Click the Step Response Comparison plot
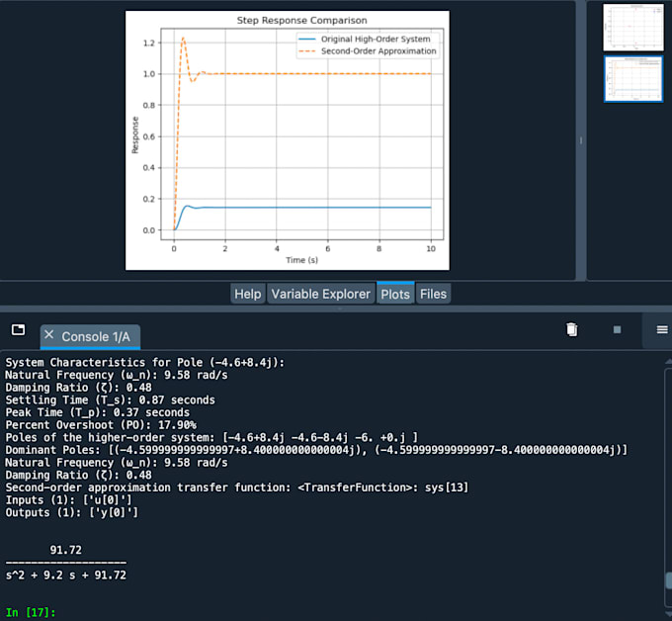 coord(287,139)
